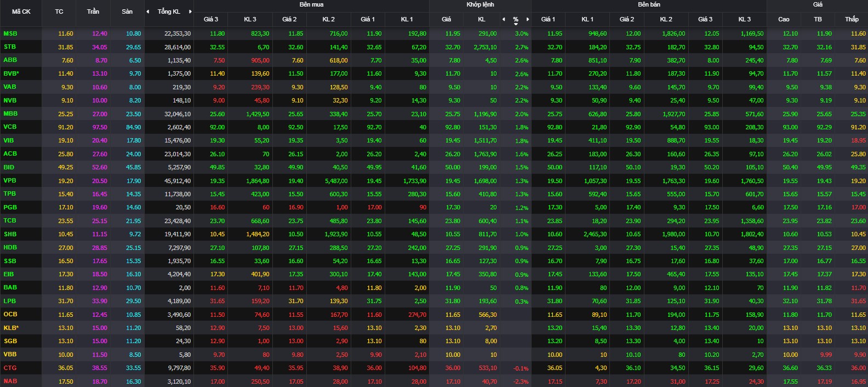Open the VAB stock symbol

(x=10, y=87)
